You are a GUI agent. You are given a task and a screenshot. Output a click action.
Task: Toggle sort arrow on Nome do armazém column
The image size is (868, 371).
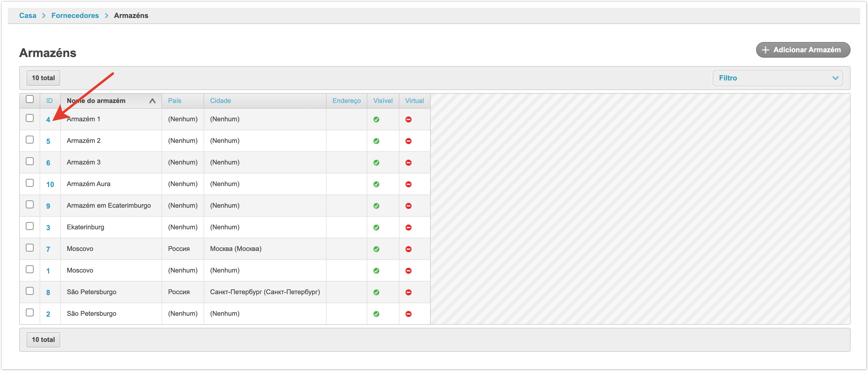(x=152, y=101)
